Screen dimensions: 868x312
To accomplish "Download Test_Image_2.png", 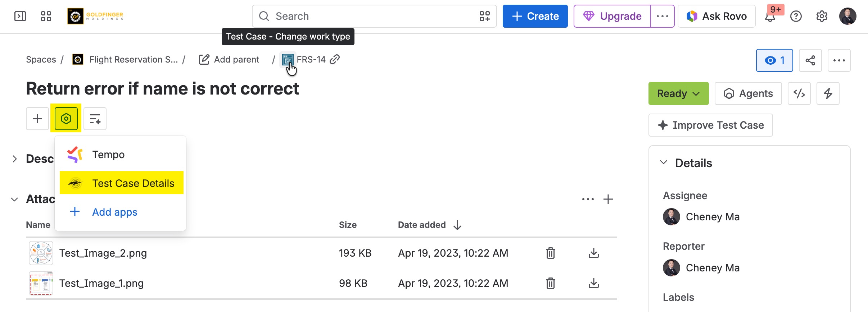I will 594,253.
